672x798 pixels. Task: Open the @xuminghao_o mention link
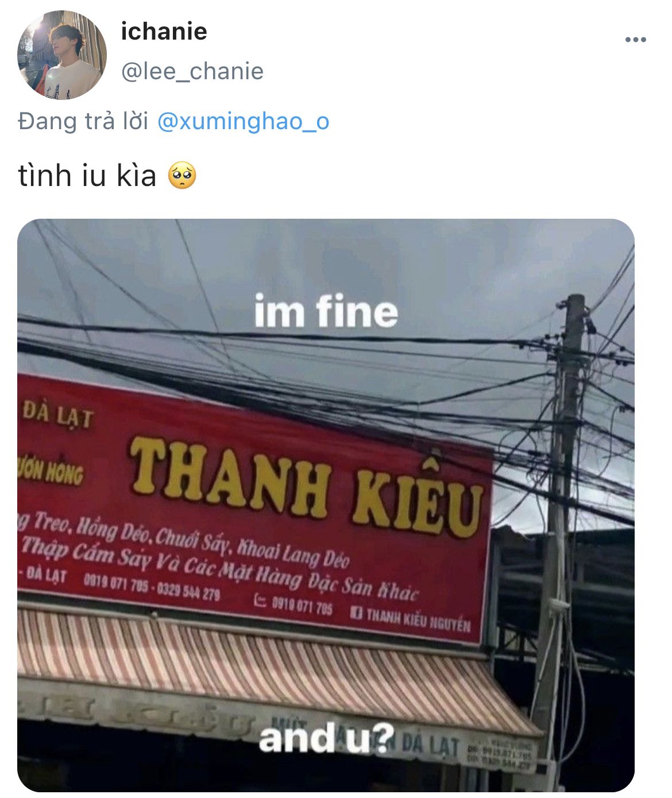(243, 122)
